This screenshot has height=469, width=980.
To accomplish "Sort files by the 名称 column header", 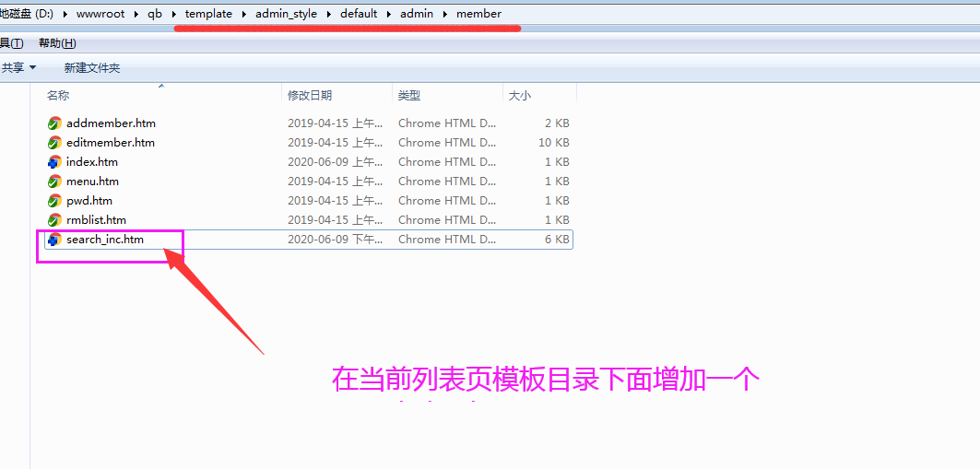I will coord(58,96).
